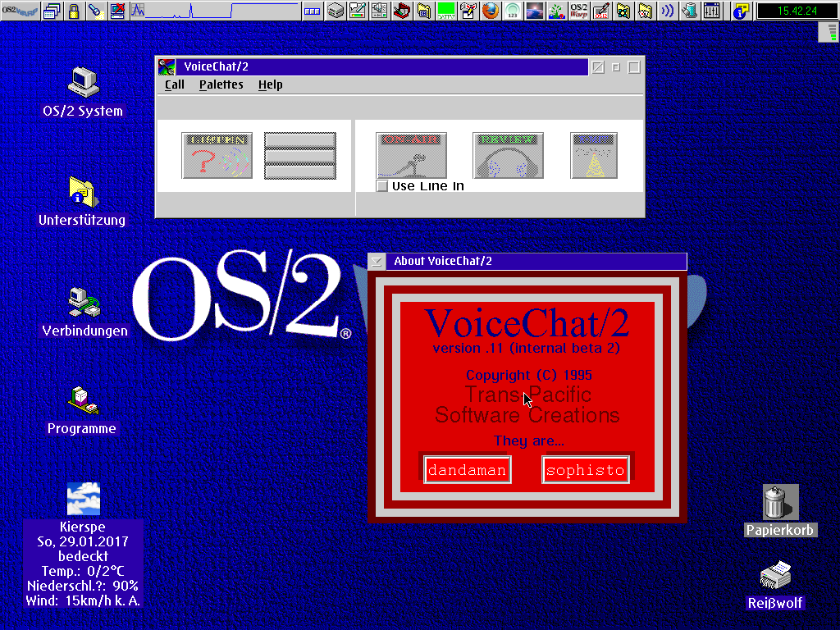
Task: Open the Unterstützung folder icon
Action: 83,193
